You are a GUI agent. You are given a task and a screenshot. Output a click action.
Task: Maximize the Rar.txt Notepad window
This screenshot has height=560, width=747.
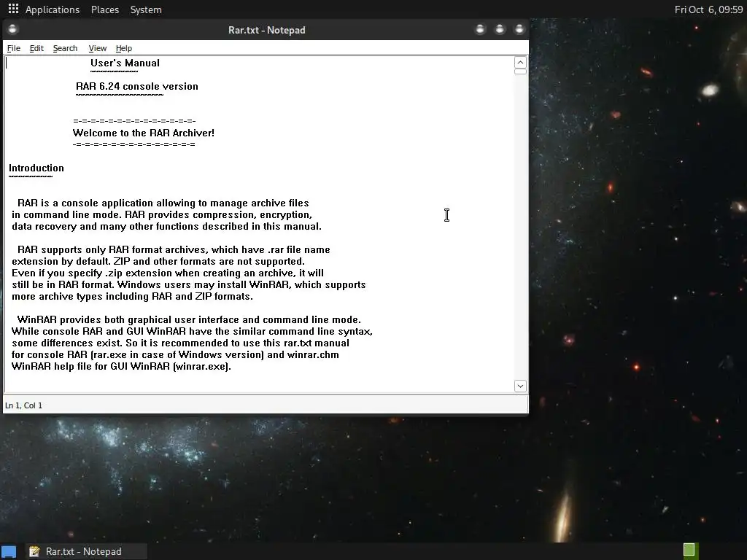point(500,29)
